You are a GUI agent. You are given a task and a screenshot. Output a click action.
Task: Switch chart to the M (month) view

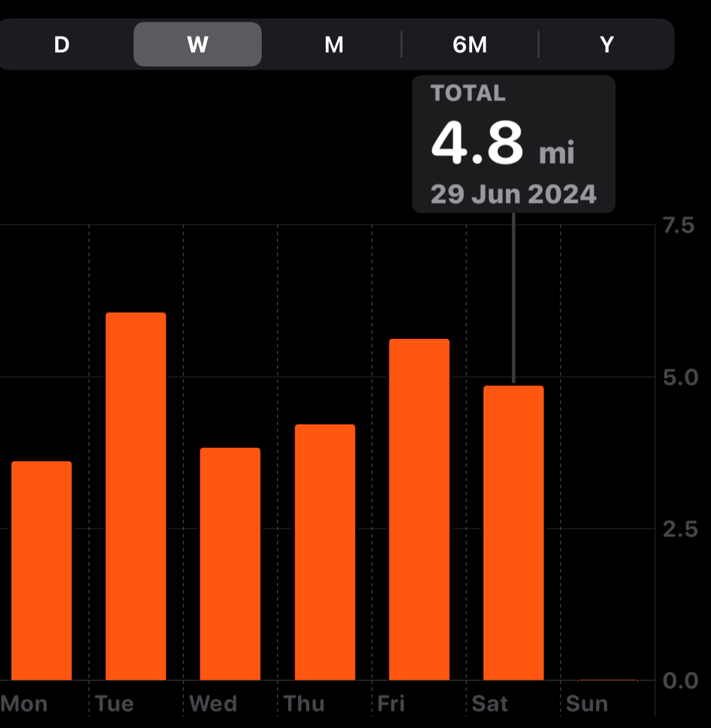tap(334, 45)
